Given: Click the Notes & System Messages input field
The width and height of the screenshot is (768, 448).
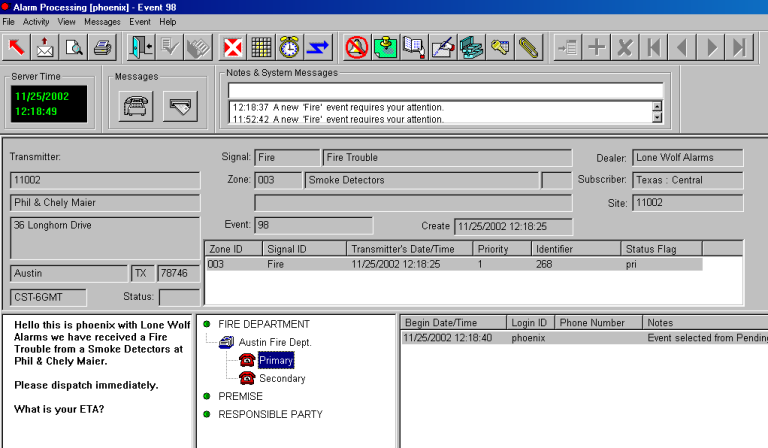Looking at the screenshot, I should [444, 90].
